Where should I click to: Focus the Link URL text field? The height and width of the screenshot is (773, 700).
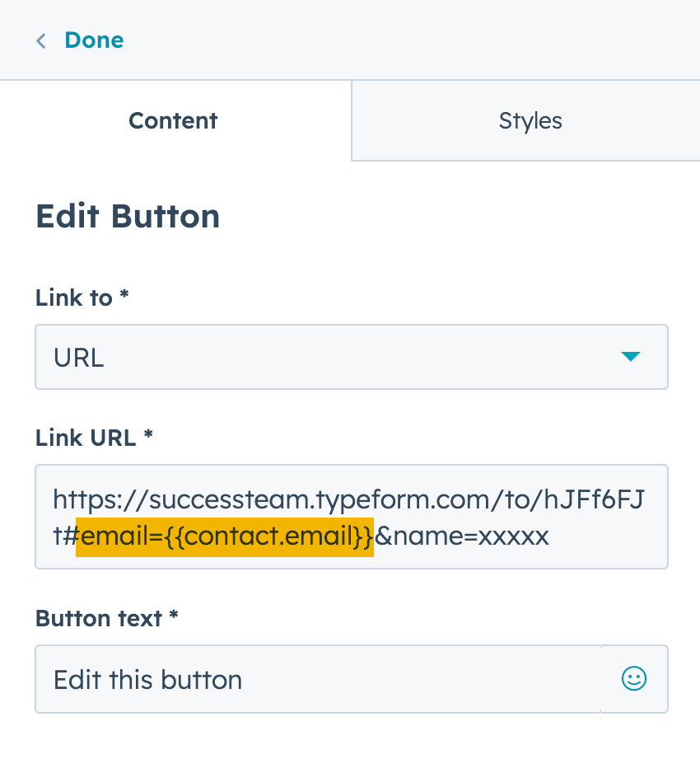[351, 517]
